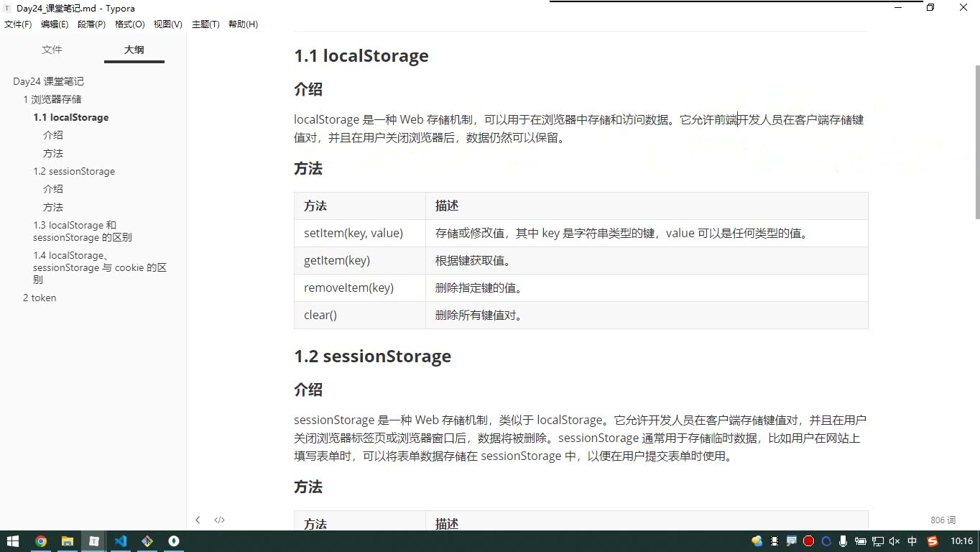Click the removeItem(key) table cell

(x=360, y=287)
